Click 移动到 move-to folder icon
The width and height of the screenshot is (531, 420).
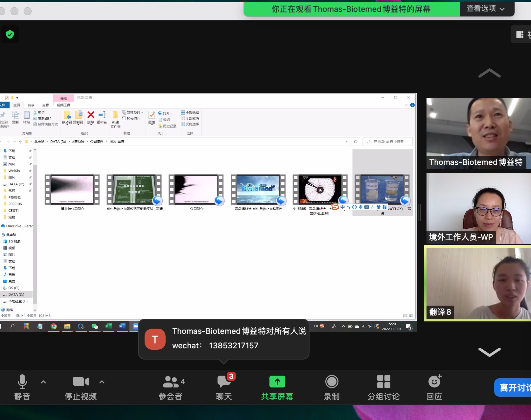coord(67,117)
